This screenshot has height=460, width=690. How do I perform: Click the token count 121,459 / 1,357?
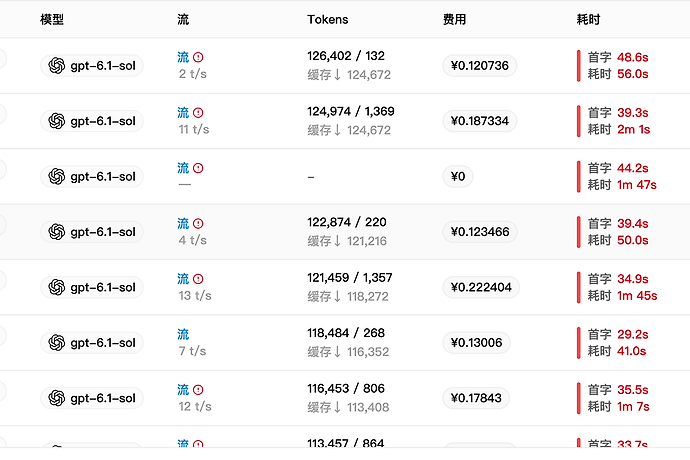point(350,278)
